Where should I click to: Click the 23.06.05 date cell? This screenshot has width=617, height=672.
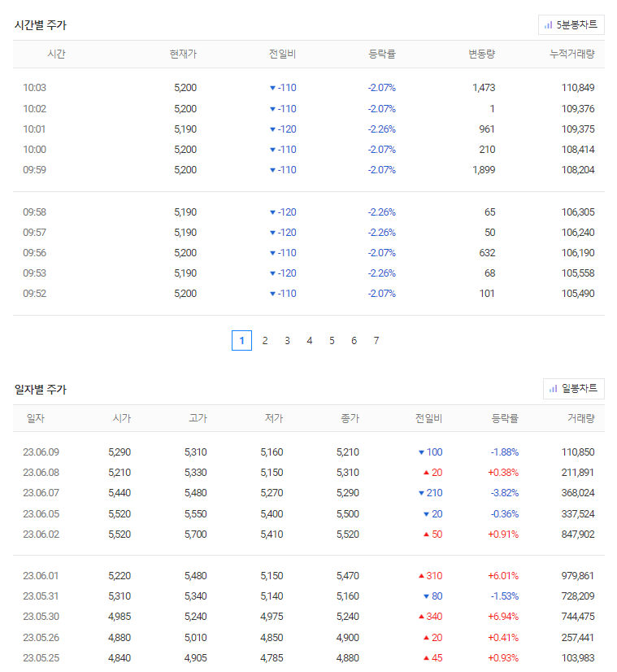pos(41,514)
